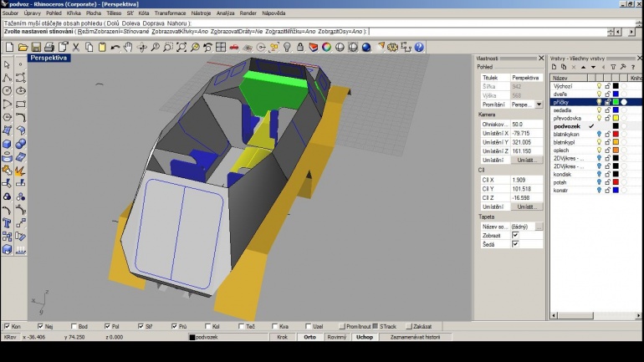Move layer up with the up arrow

(x=584, y=67)
